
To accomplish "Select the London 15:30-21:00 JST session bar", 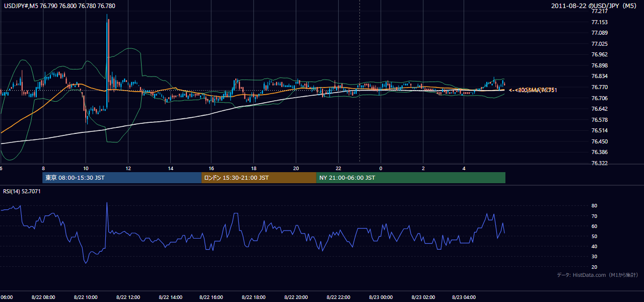I will tap(259, 178).
